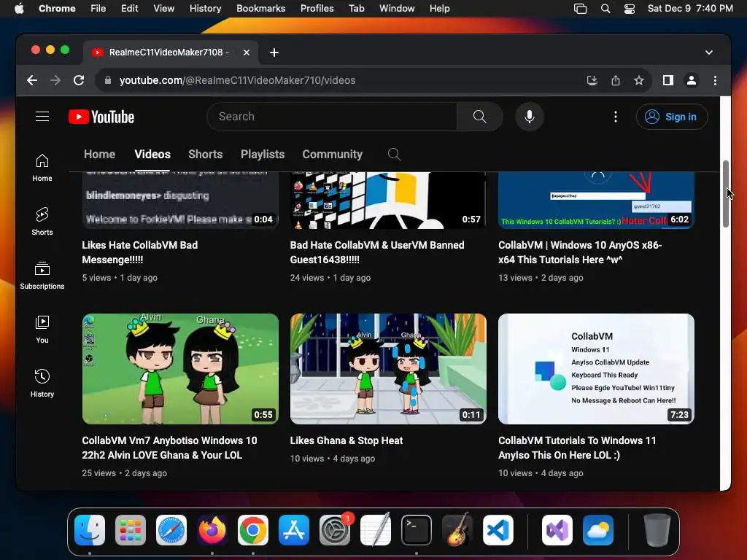Click thumbnail of 6:02 video
Viewport: 747px width, 560px height.
pyautogui.click(x=596, y=201)
